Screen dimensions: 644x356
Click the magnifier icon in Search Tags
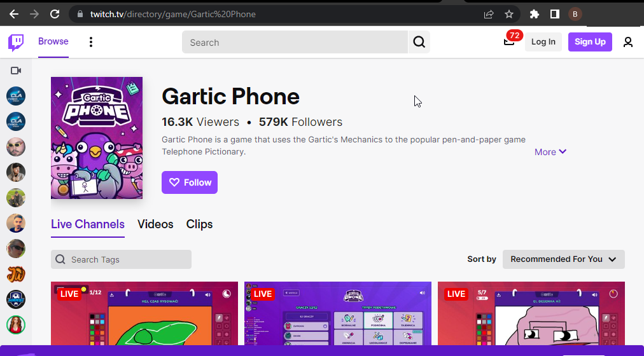[x=60, y=259]
